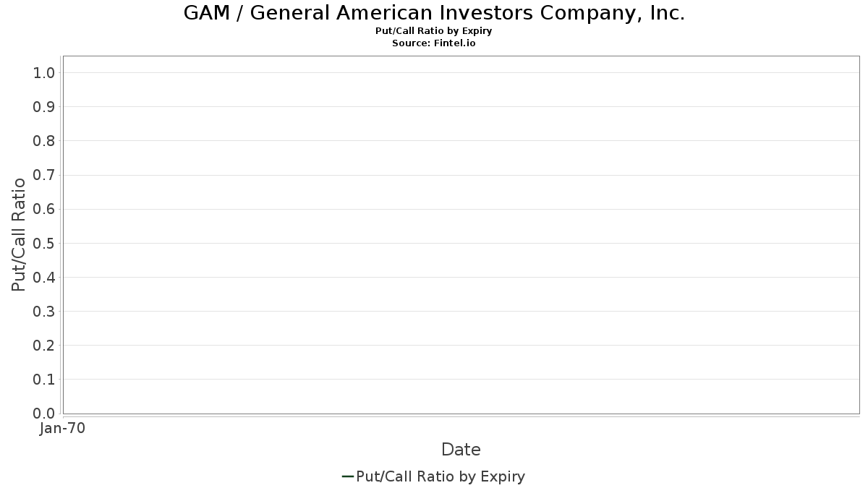The width and height of the screenshot is (868, 488).
Task: Click the 0.7 y-axis tick label
Action: tap(44, 175)
